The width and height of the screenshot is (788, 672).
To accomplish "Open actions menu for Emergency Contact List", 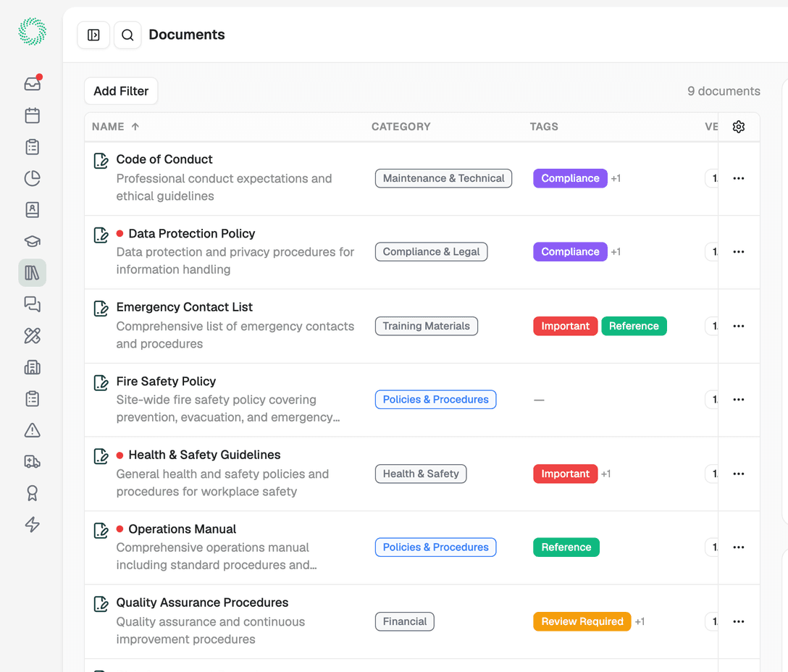I will (738, 326).
